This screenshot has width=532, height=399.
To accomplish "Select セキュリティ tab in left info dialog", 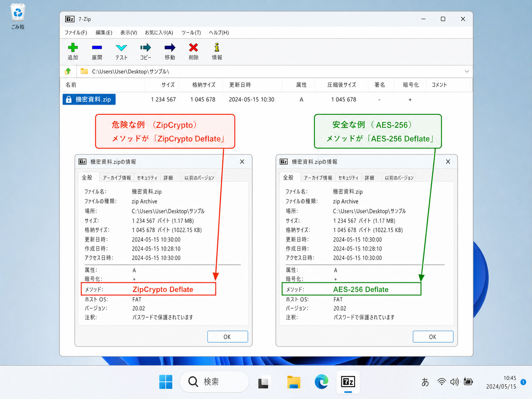I will click(x=147, y=178).
